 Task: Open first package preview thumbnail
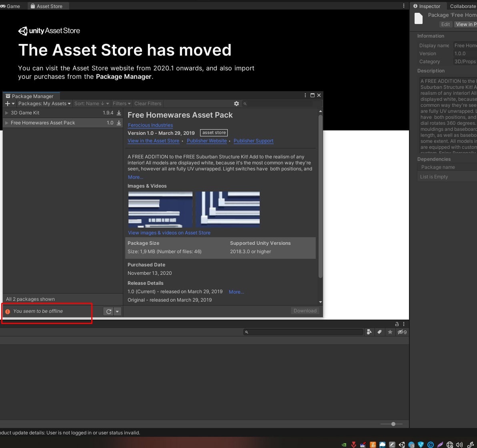[x=160, y=210]
